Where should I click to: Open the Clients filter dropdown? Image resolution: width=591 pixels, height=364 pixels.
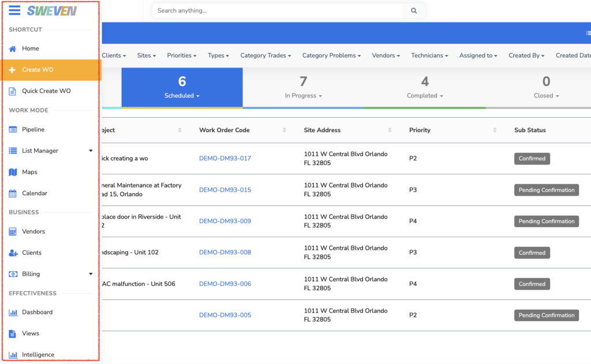pyautogui.click(x=114, y=55)
